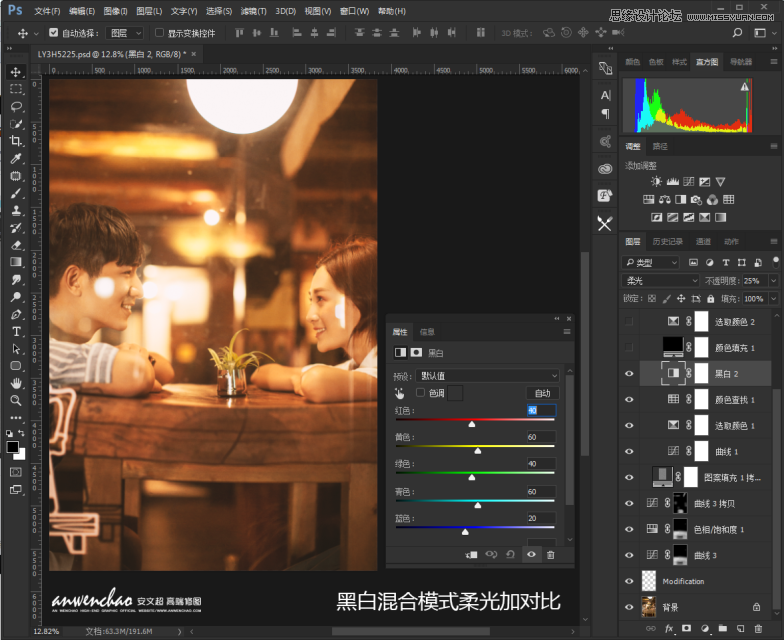The width and height of the screenshot is (784, 640).
Task: Clip the adjustment to layer below
Action: pos(472,554)
